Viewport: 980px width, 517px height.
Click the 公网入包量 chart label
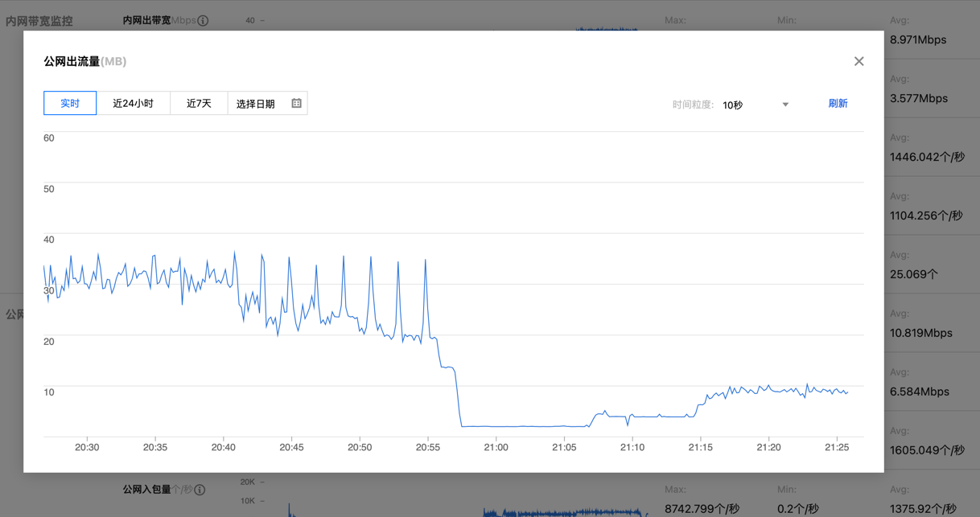(146, 490)
